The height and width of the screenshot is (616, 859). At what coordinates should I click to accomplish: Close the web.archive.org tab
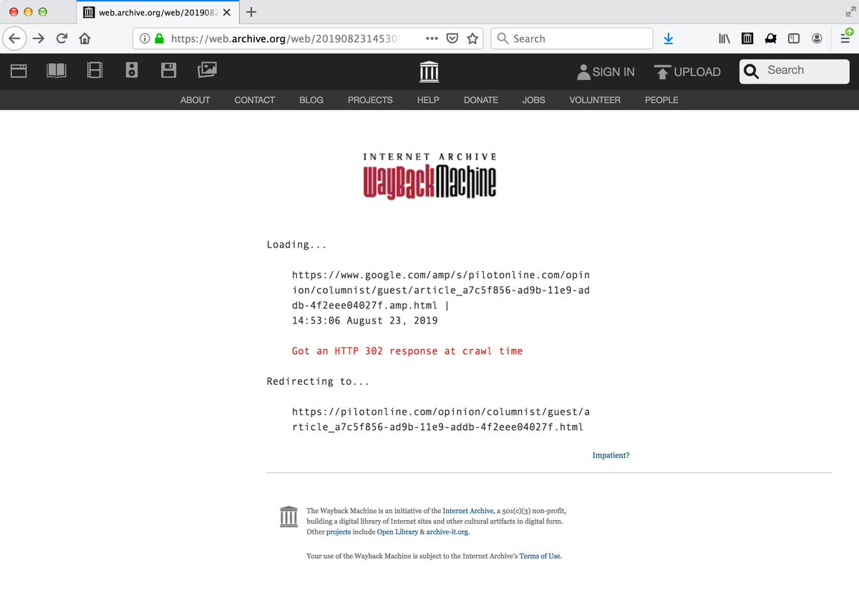[226, 12]
